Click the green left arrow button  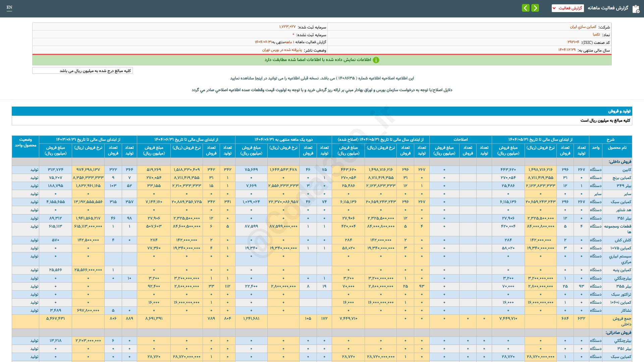point(526,8)
